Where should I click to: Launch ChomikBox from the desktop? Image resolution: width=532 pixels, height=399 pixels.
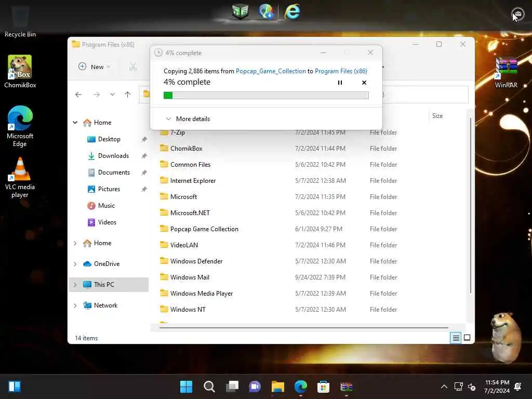click(x=20, y=72)
